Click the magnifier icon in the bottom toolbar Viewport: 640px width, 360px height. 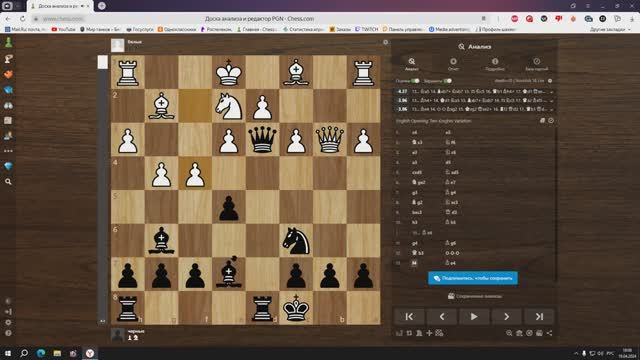click(x=509, y=333)
